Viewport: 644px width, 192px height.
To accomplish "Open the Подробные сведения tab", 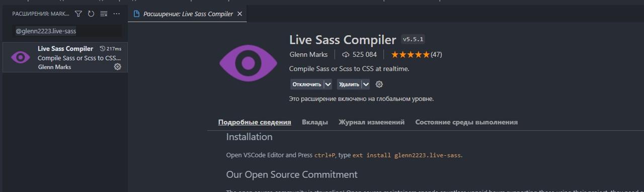I will click(255, 122).
